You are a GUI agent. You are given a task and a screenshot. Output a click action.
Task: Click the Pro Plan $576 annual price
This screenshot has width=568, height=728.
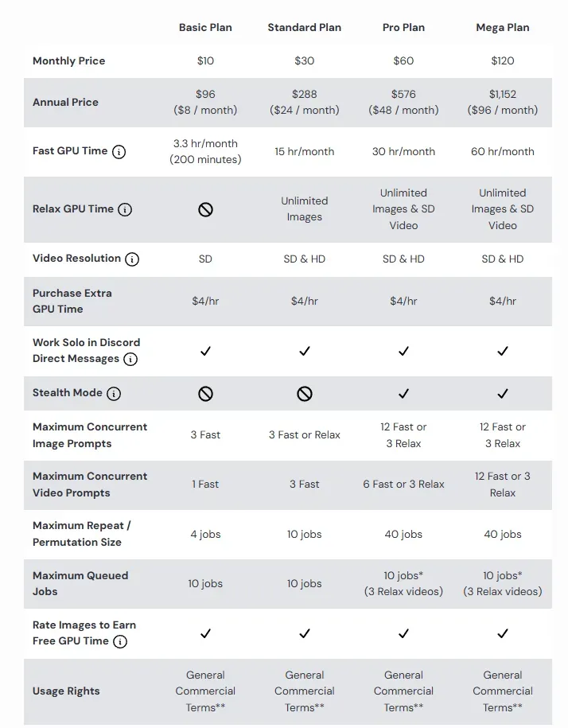pos(403,94)
